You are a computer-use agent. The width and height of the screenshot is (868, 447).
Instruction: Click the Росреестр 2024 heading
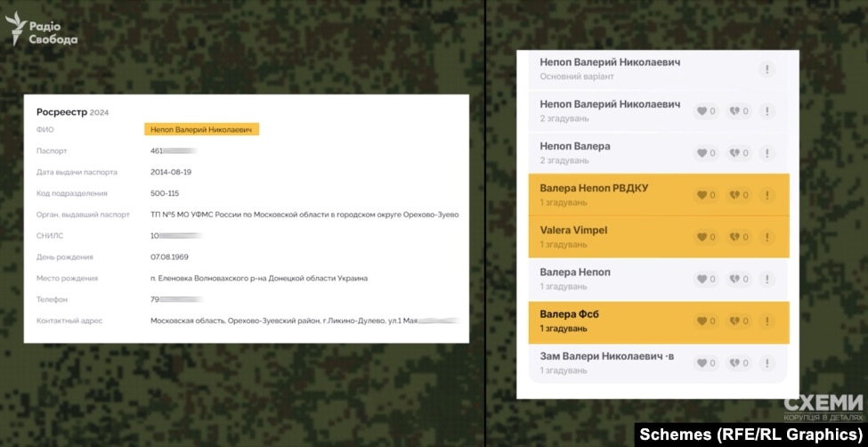coord(71,112)
